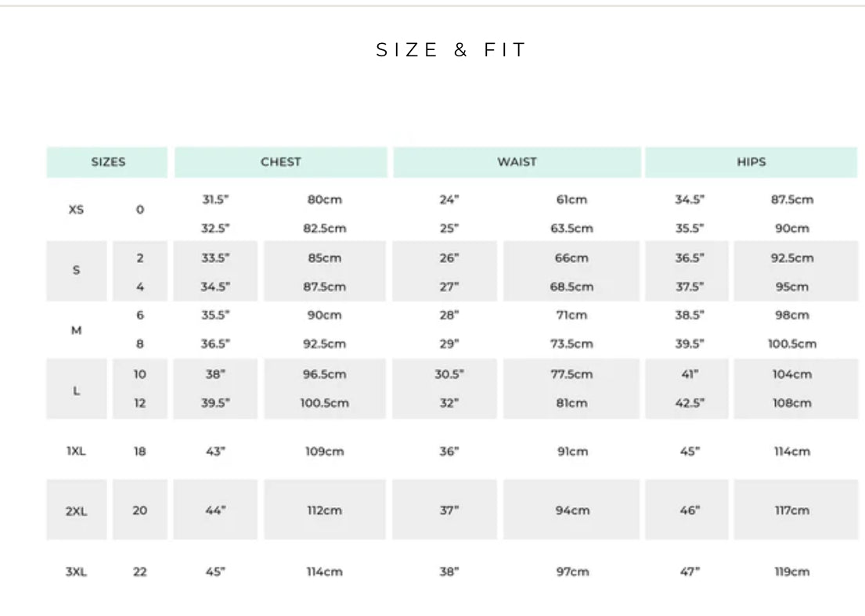Select the 96.5cm chest value
Viewport: 865px width, 616px height.
coord(324,374)
